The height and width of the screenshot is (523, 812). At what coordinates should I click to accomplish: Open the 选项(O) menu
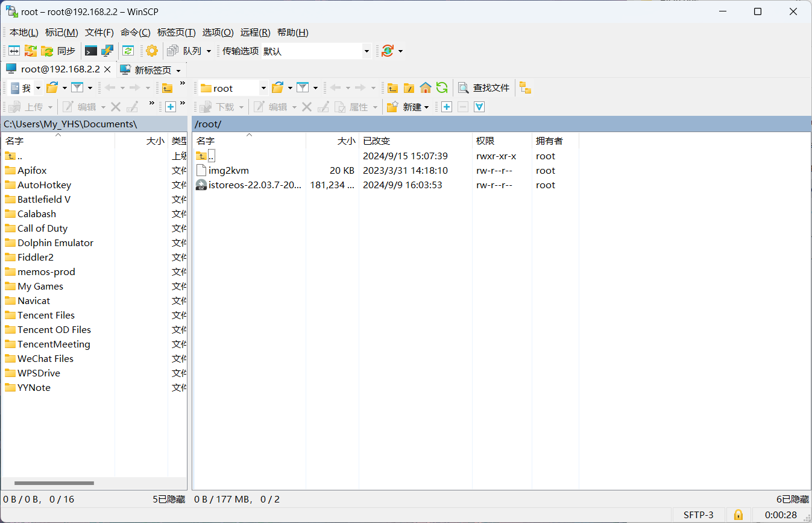[218, 33]
